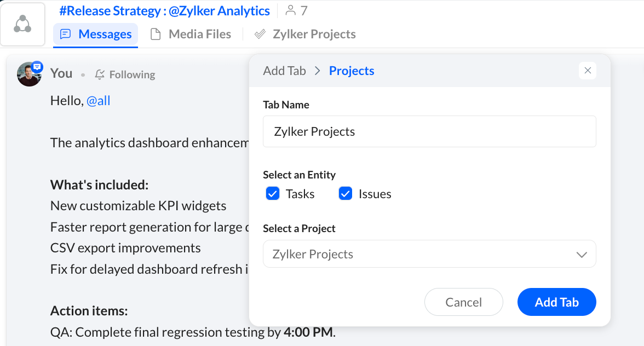Click the Tab Name input field

[429, 131]
